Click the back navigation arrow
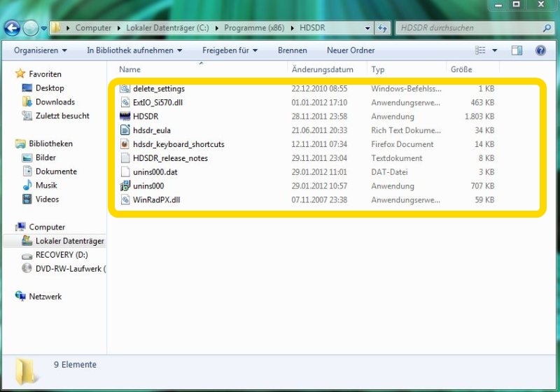Image resolution: width=560 pixels, height=392 pixels. click(12, 28)
